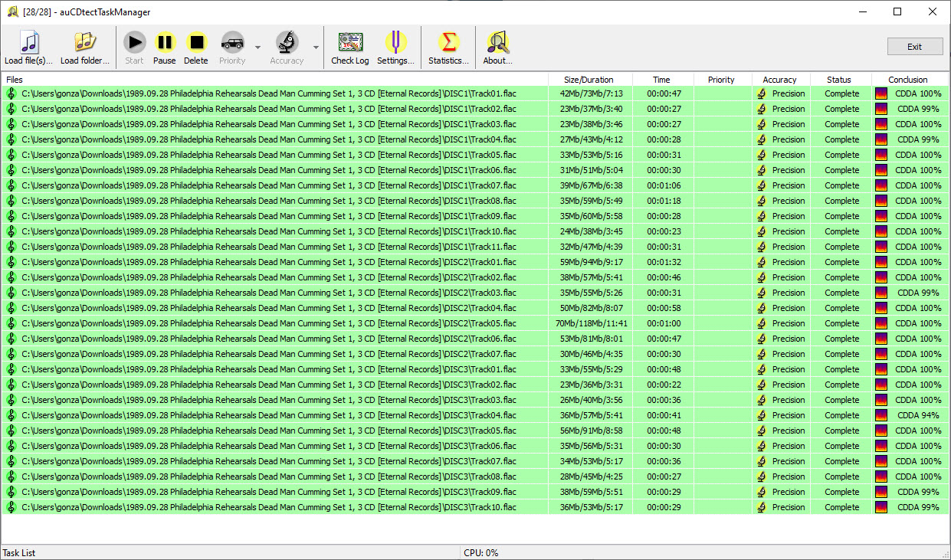The height and width of the screenshot is (560, 951).
Task: Click CDDA 99% for DISC1\Track02.flac
Action: pyautogui.click(x=918, y=109)
